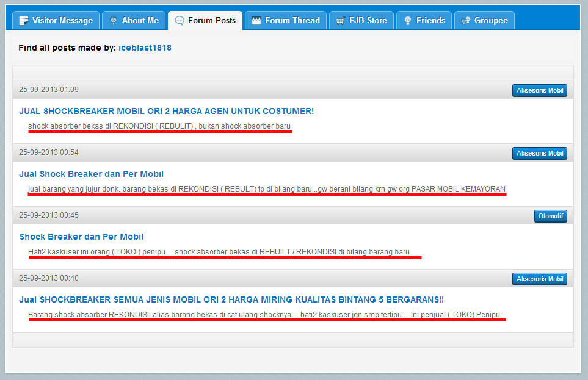Click the Visitor Message tab icon
588x380 pixels.
pos(24,21)
